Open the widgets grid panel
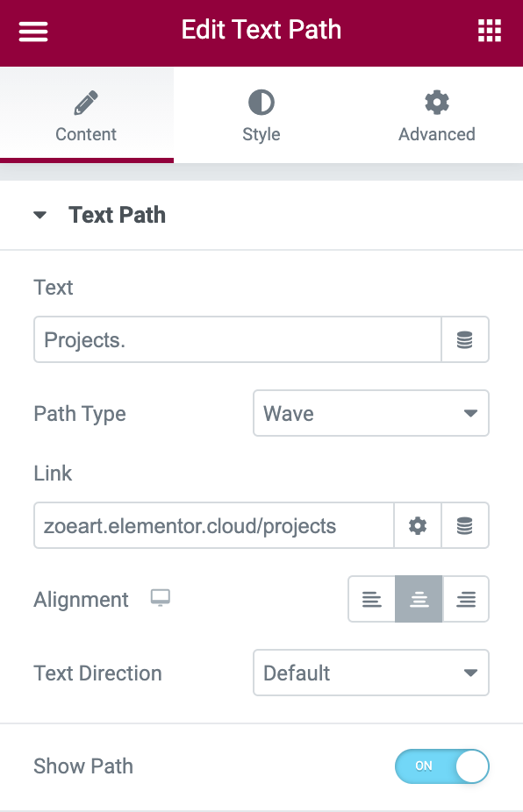The image size is (523, 812). 490,31
